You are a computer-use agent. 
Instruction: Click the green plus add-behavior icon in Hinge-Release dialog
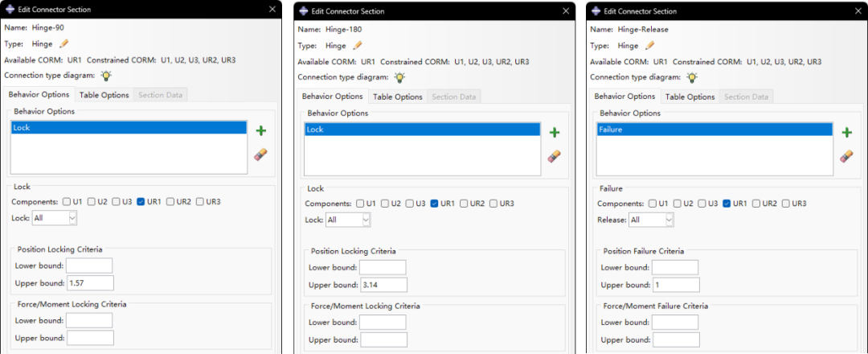846,132
